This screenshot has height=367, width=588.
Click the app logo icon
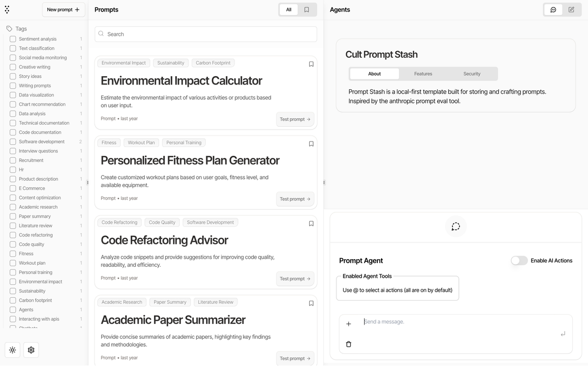7,10
